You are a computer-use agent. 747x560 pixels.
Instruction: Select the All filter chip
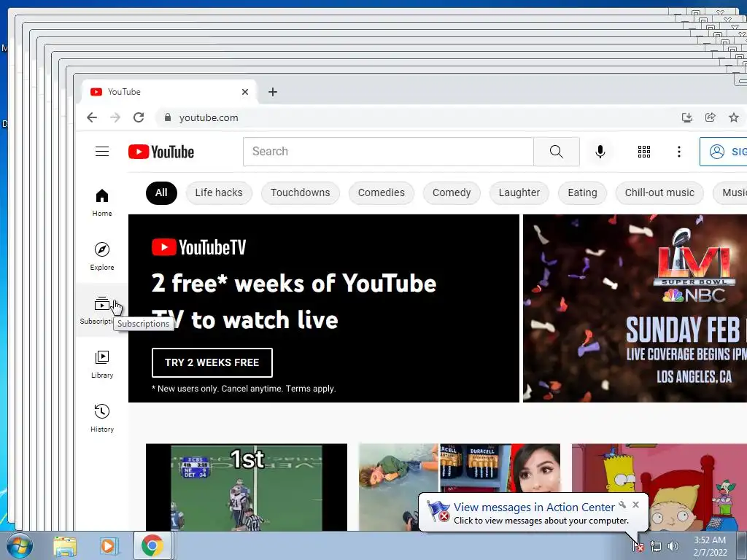pos(161,192)
